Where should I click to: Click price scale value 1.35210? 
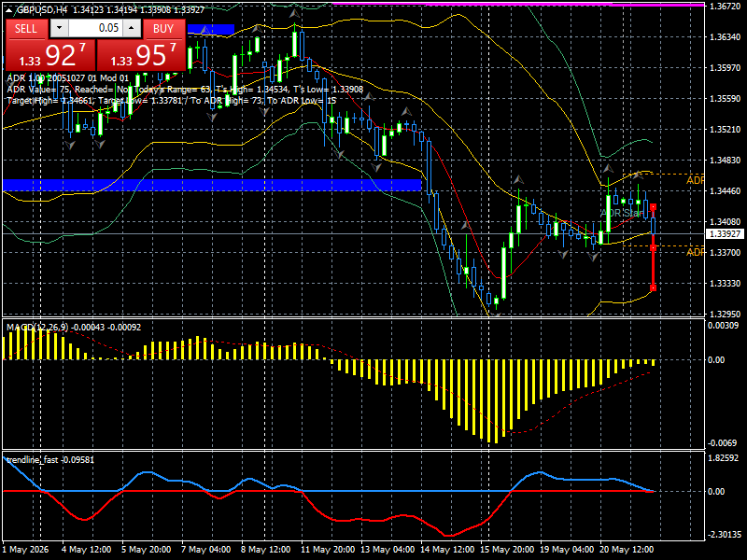[x=726, y=129]
